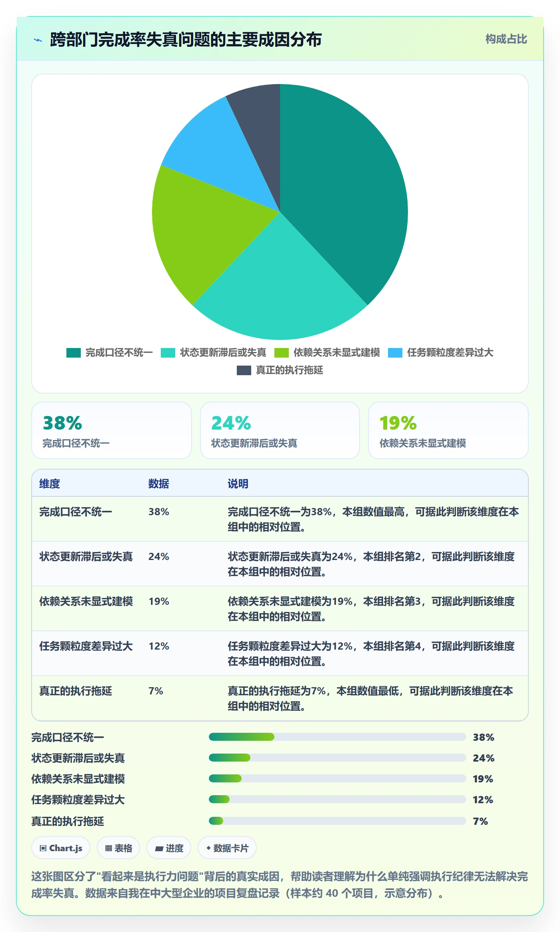Click the table description mentioning 本组排名第3

point(371,609)
